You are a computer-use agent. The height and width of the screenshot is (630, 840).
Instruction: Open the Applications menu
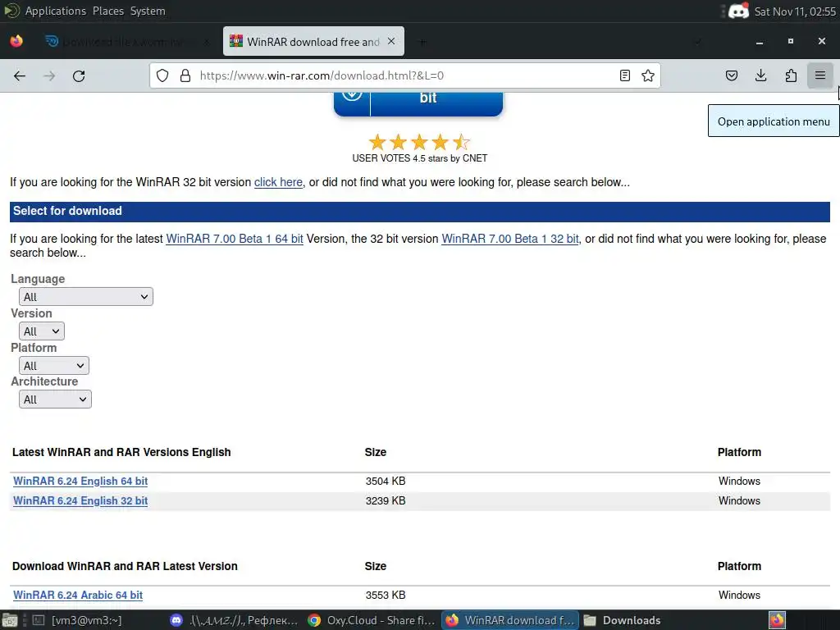pyautogui.click(x=55, y=11)
